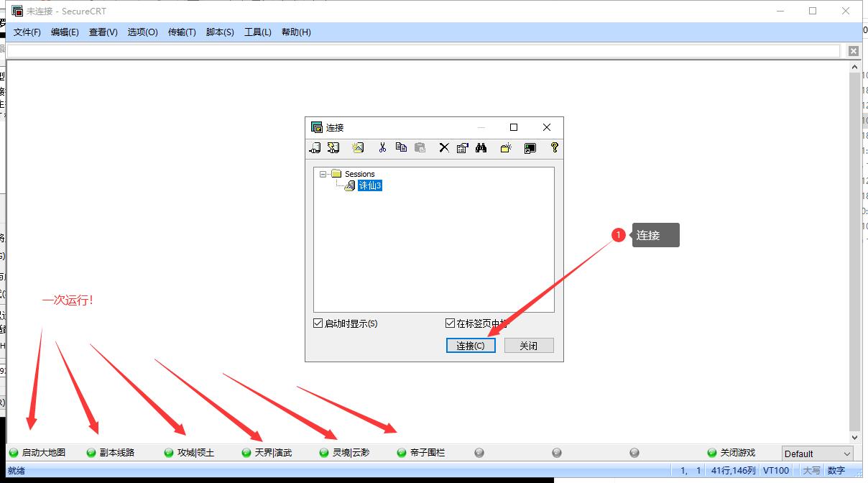The height and width of the screenshot is (483, 868).
Task: Click the Copy icon in dialog toolbar
Action: [x=401, y=148]
